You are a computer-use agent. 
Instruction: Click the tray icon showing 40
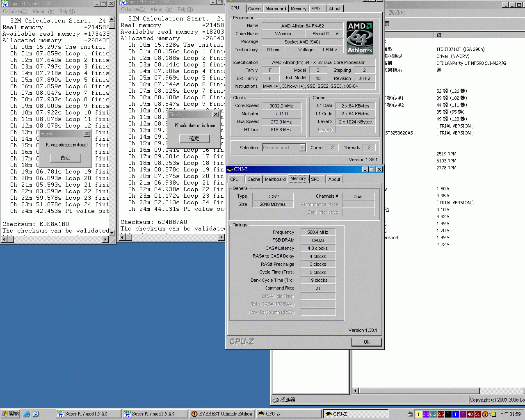(x=470, y=414)
